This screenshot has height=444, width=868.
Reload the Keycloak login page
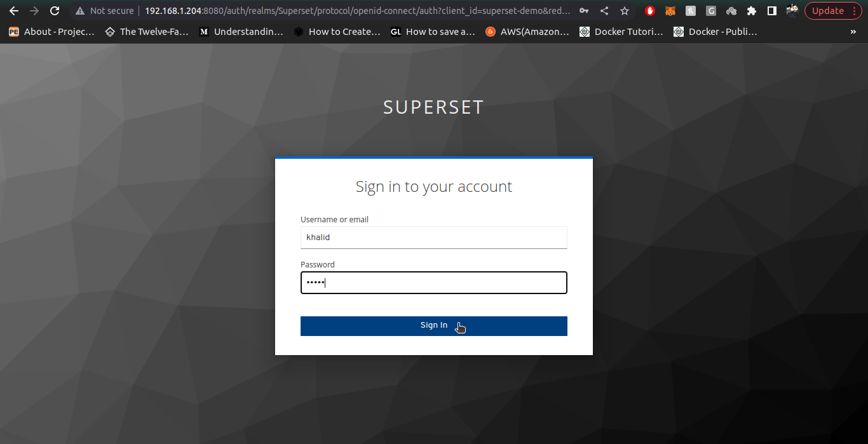point(55,11)
